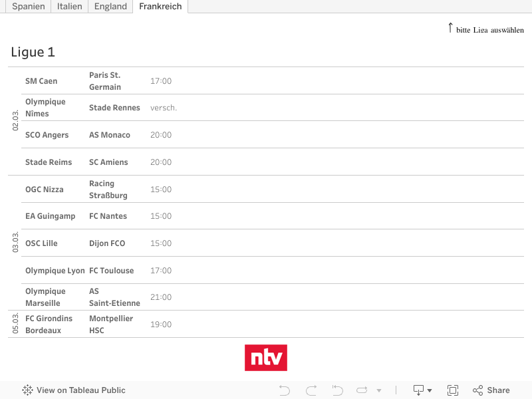Click the Share label

(498, 390)
